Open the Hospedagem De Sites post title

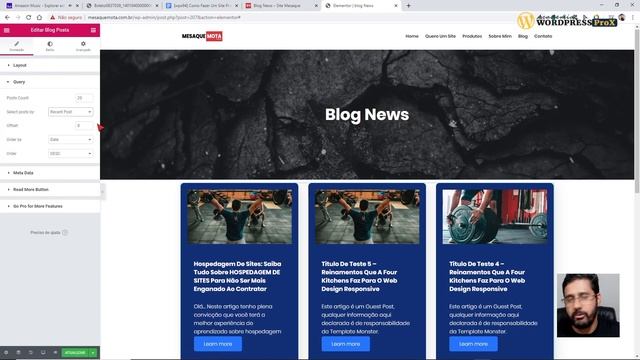point(238,276)
